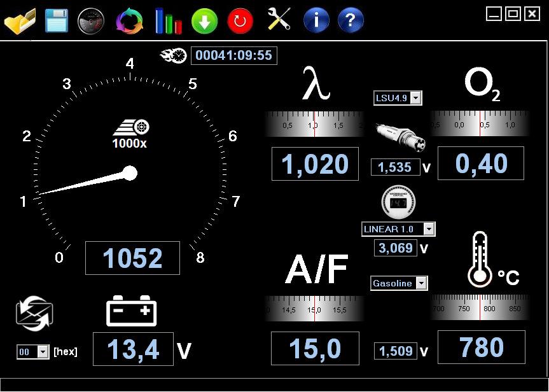Click the tachometer number 4
549x392 pixels.
(x=130, y=64)
